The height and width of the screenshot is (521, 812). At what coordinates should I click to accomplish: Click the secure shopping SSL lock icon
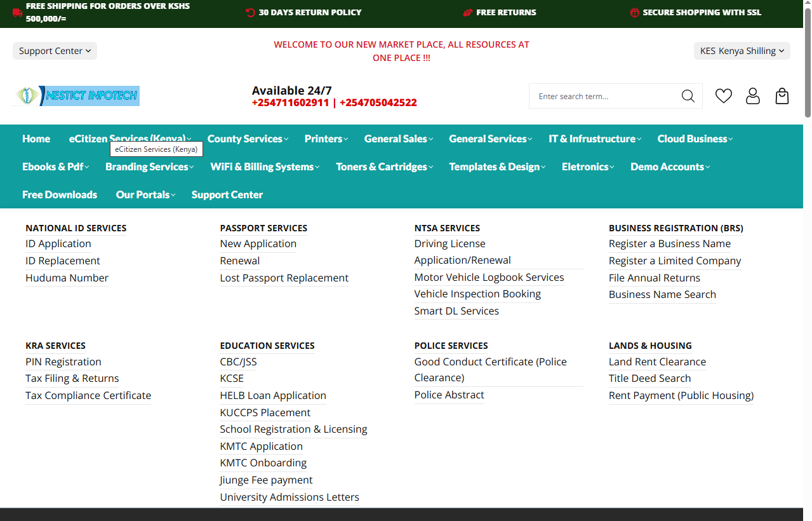[634, 13]
